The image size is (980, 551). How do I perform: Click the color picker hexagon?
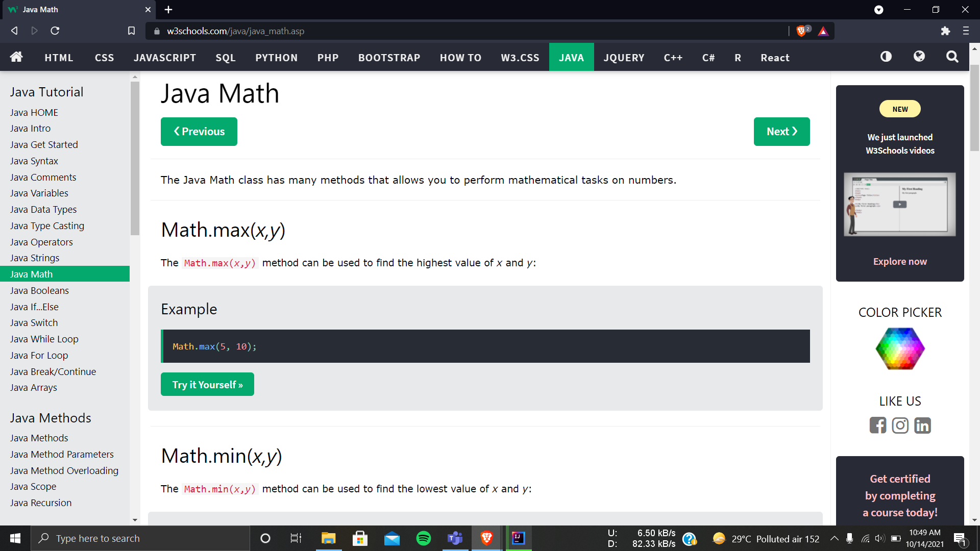click(900, 349)
